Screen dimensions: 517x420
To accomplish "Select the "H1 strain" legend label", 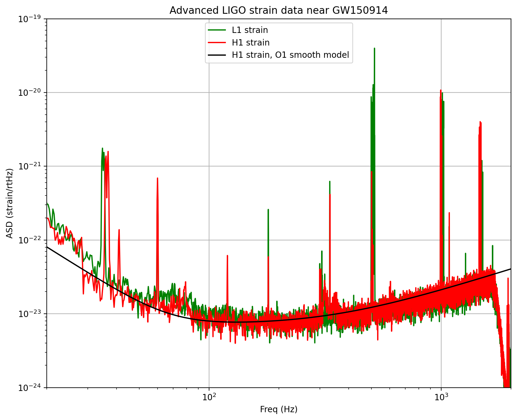I will point(251,43).
